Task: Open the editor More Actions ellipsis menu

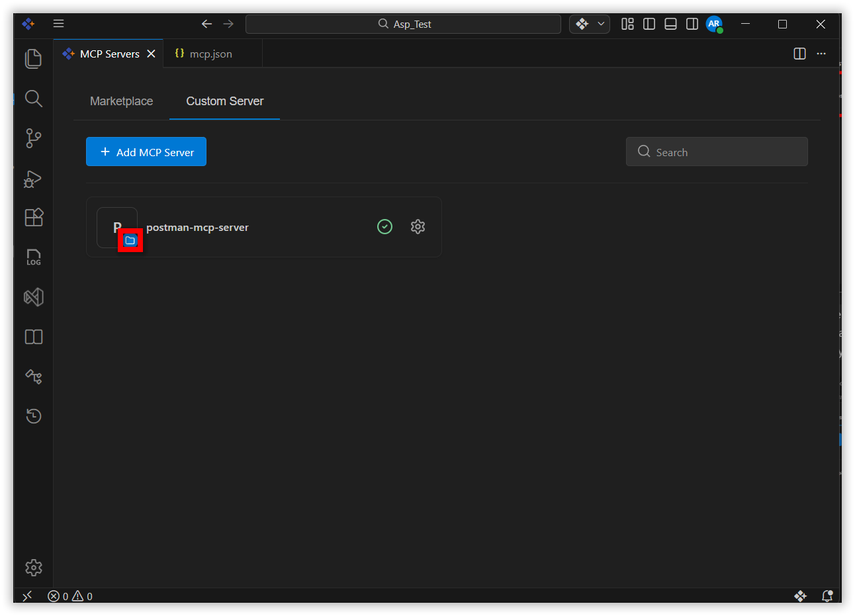Action: [x=821, y=54]
